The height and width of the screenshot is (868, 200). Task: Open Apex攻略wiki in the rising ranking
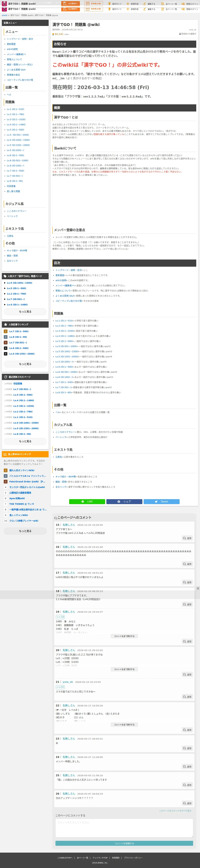17,498
